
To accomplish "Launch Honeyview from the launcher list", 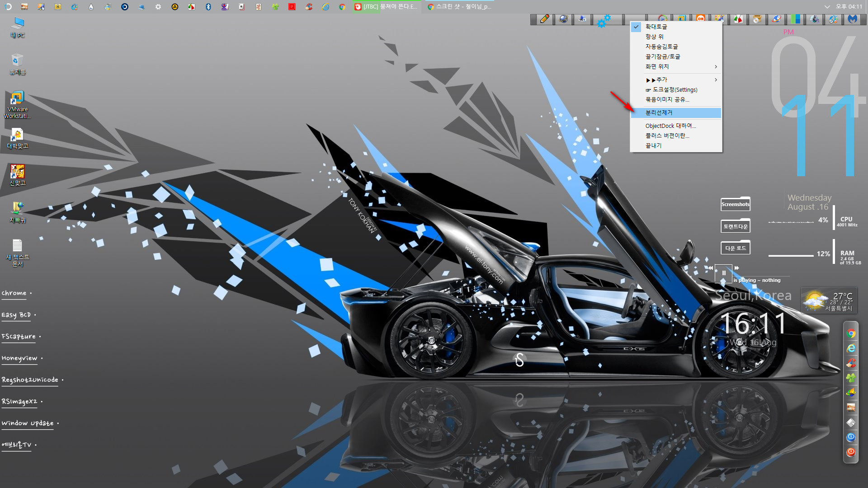I will point(19,358).
